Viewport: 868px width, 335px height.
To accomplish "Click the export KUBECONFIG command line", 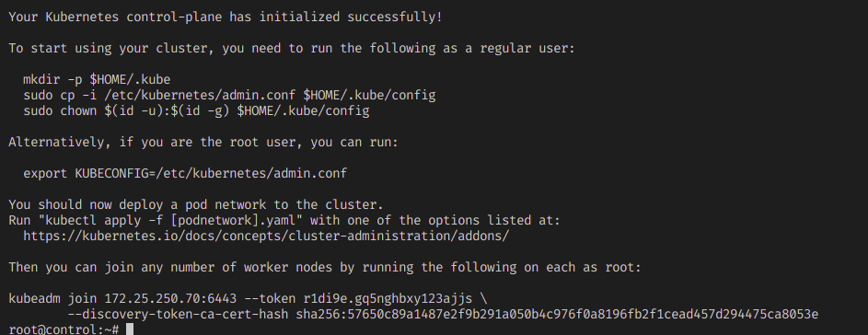I will [x=185, y=173].
